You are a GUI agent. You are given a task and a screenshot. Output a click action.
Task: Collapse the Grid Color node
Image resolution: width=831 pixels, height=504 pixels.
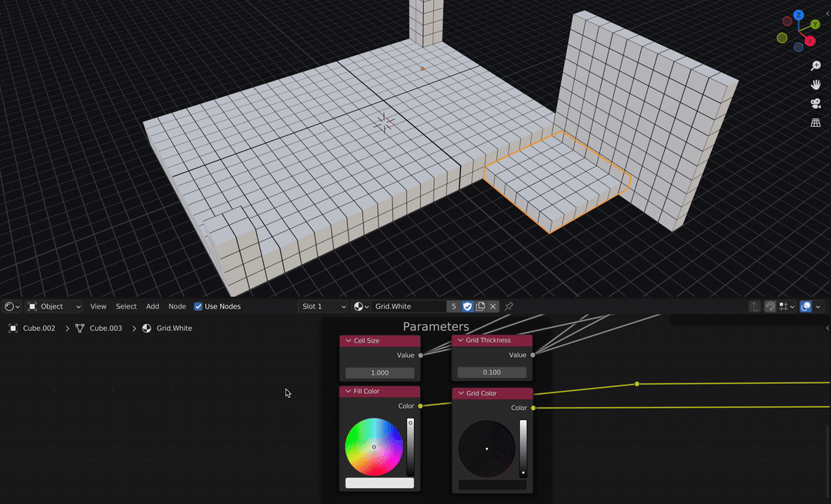(461, 393)
